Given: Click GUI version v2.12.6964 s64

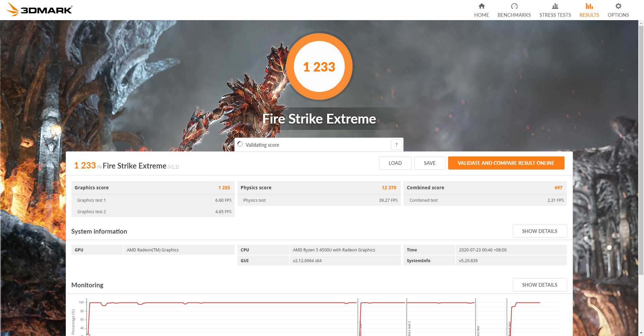Looking at the screenshot, I should [307, 261].
